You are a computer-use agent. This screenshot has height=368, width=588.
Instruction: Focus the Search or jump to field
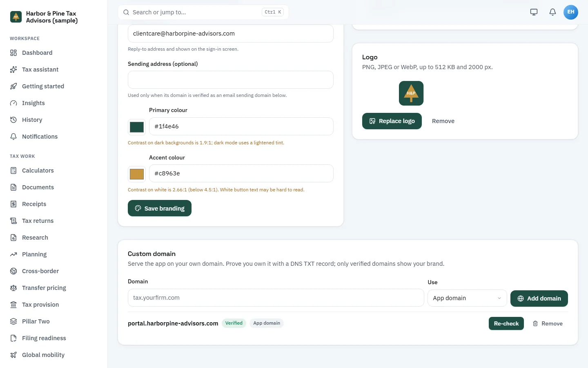[203, 12]
